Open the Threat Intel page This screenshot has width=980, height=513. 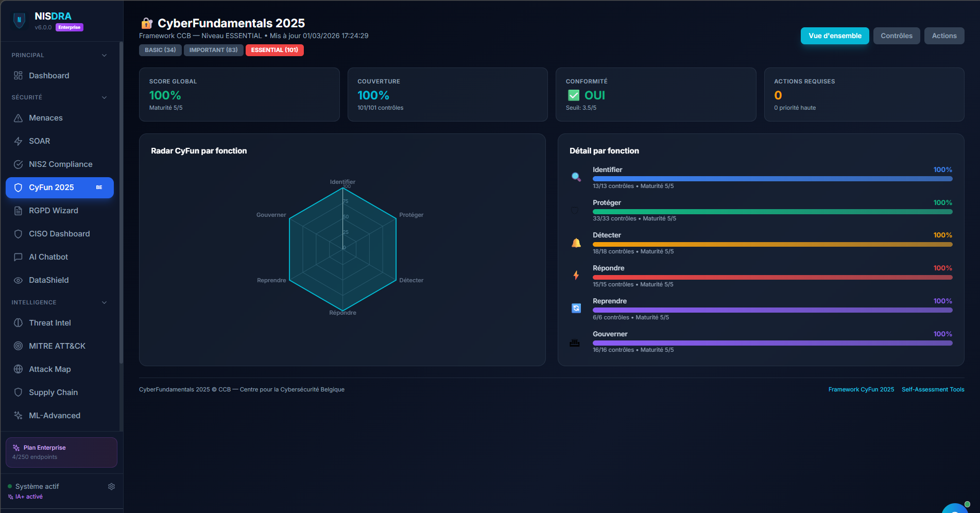coord(60,323)
